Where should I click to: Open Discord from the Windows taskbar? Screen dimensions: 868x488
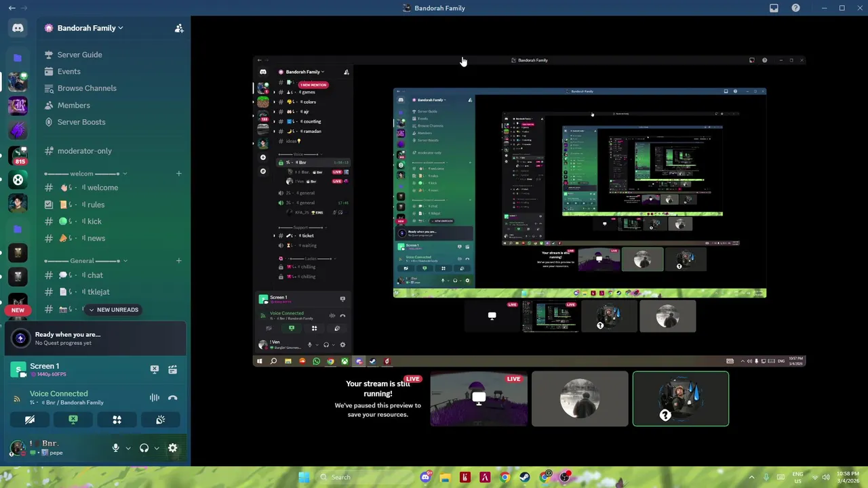pyautogui.click(x=425, y=477)
